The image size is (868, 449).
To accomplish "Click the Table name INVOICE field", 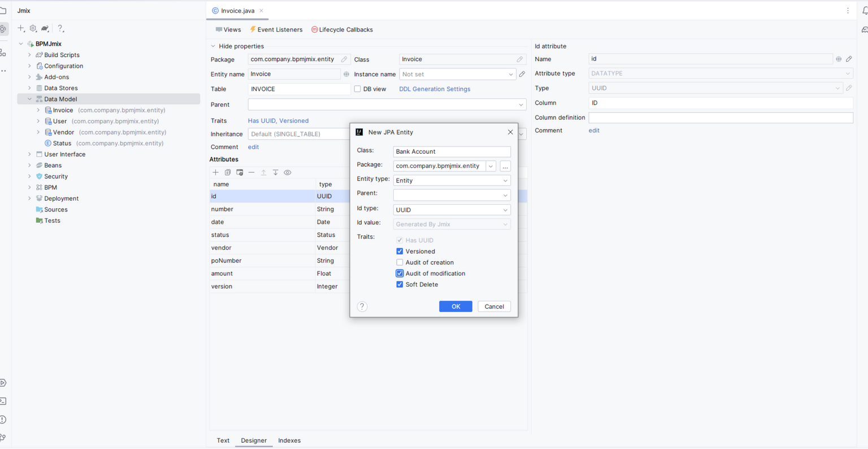I will (x=299, y=89).
